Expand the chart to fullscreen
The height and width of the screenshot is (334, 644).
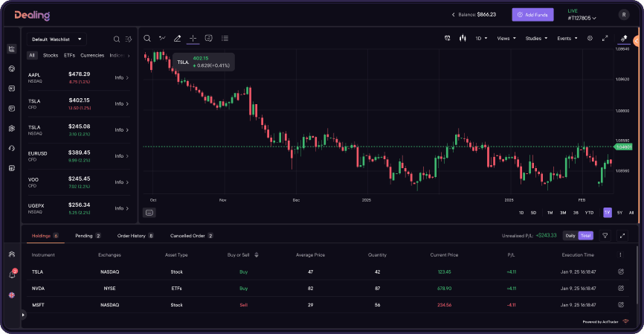605,38
